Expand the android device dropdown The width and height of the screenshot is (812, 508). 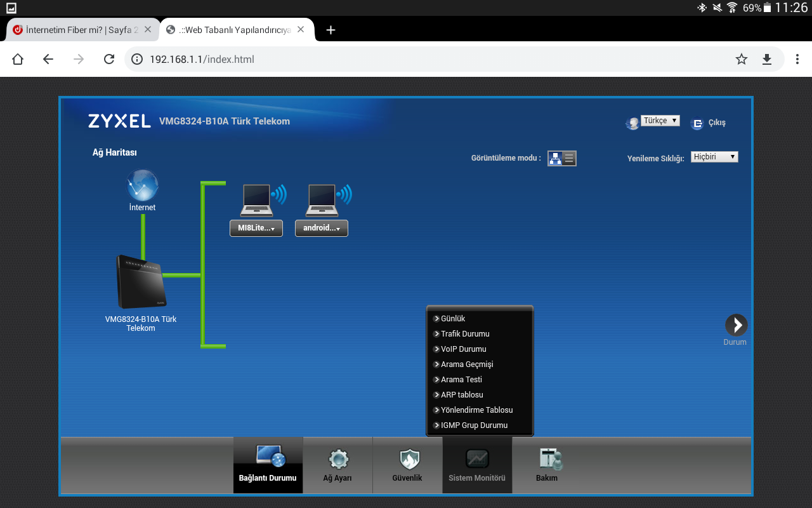(x=322, y=228)
